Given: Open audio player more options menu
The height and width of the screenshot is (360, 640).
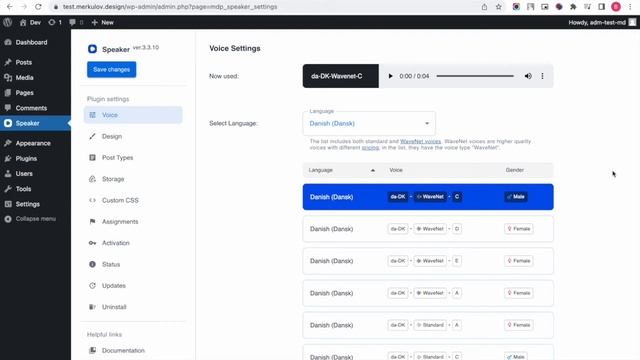Looking at the screenshot, I should click(542, 76).
